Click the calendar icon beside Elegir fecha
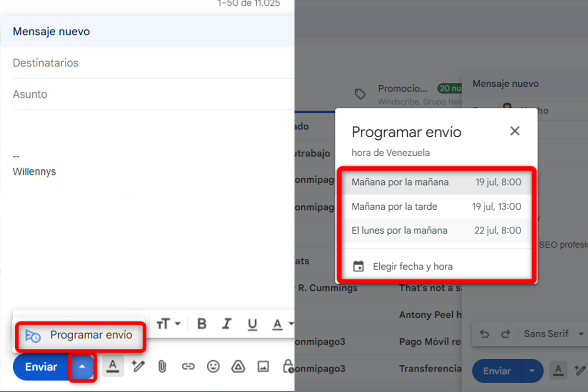This screenshot has height=392, width=588. [359, 267]
